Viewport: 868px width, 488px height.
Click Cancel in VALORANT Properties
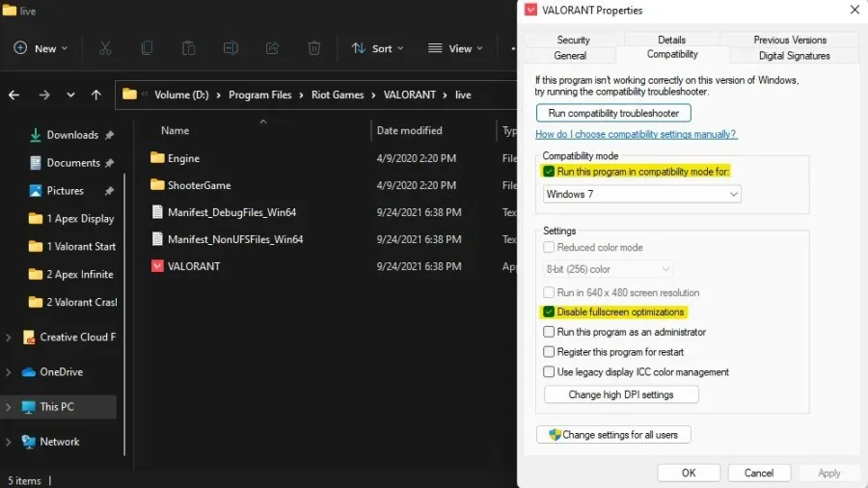759,474
